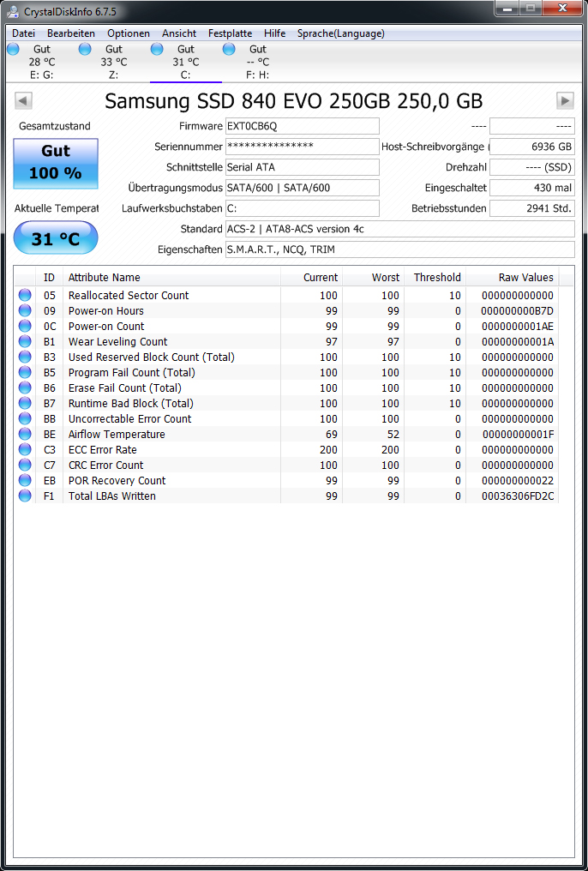588x871 pixels.
Task: Click status orb of Reallocated Sector Count row
Action: point(25,295)
